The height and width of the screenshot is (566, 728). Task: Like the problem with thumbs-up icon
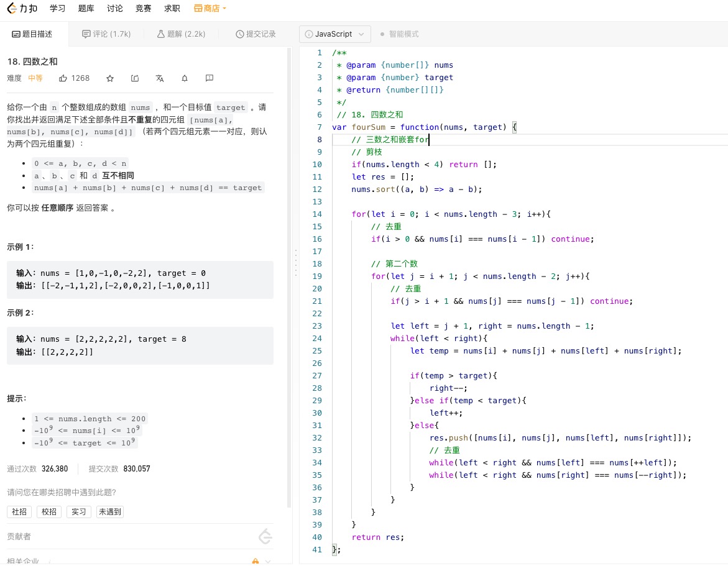point(63,78)
